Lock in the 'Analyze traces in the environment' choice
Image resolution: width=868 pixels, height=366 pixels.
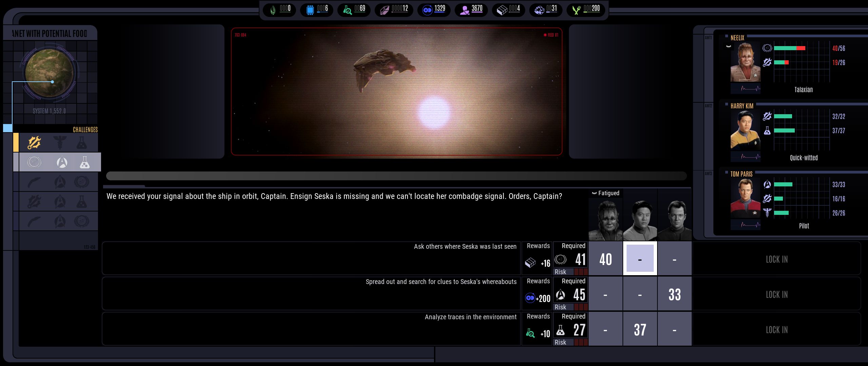pos(776,330)
